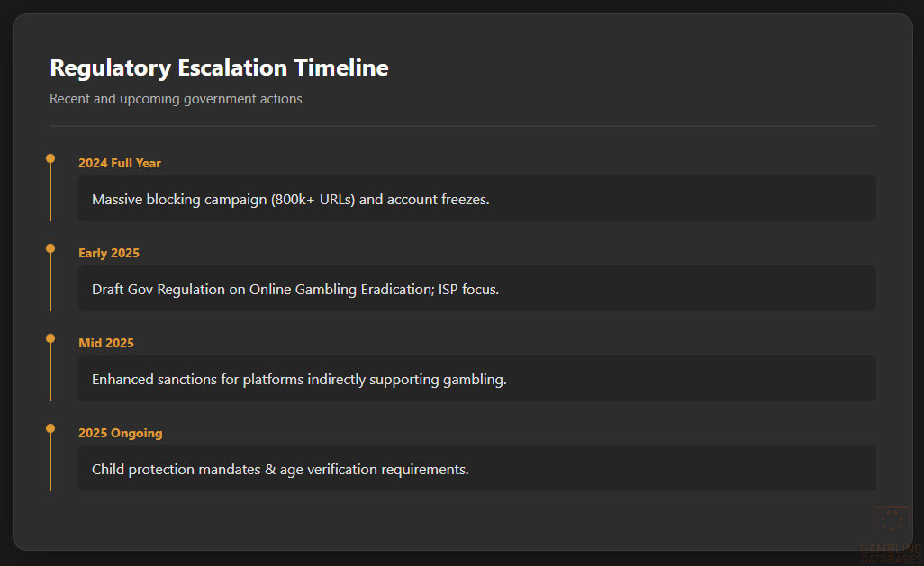Select the "2025 Ongoing" date label
Screen dimensions: 924x566
(x=121, y=433)
